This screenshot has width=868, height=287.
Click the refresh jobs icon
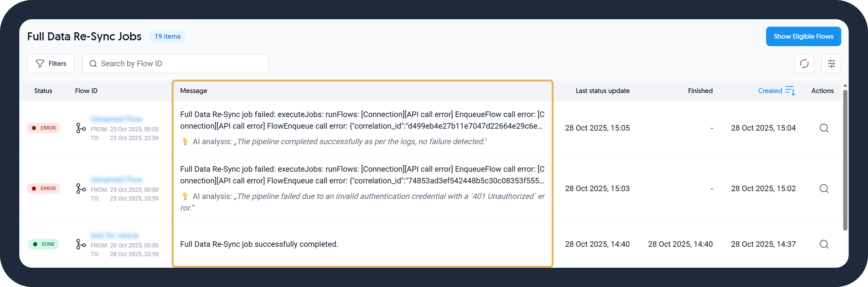(804, 64)
